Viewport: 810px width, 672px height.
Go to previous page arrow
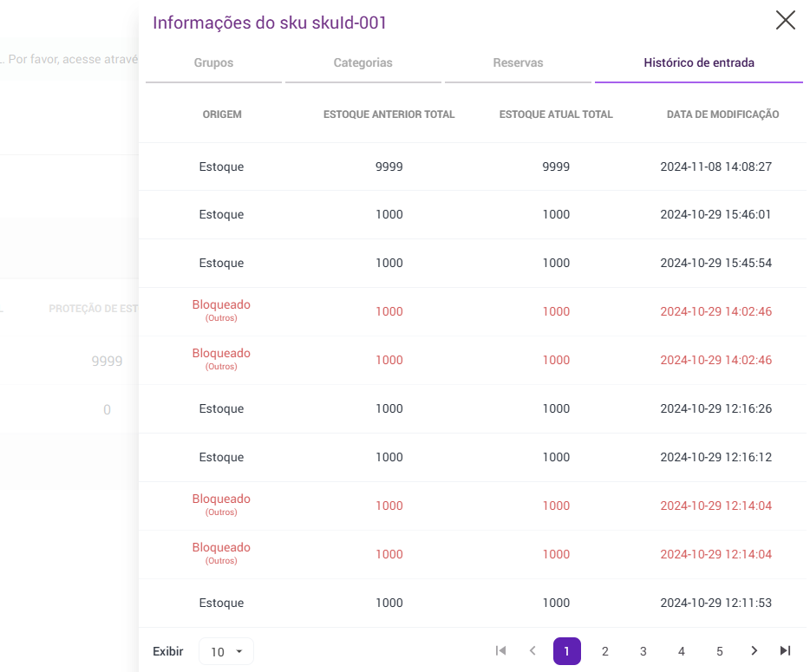click(532, 650)
